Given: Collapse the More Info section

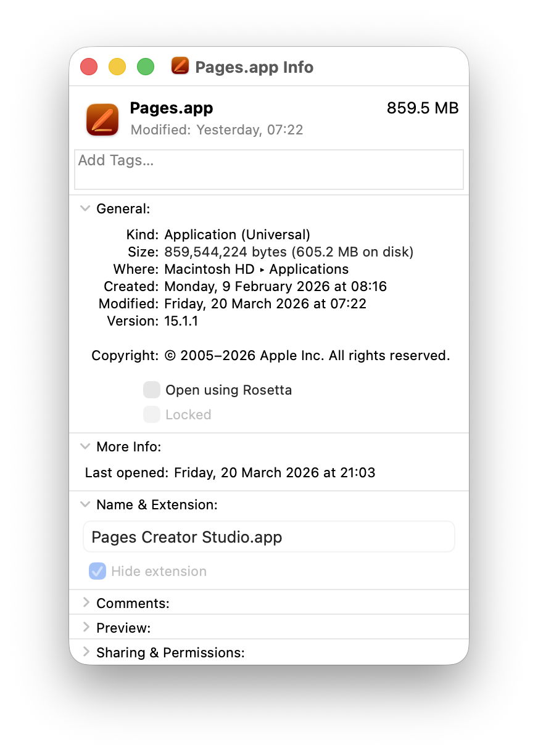Looking at the screenshot, I should [x=85, y=446].
